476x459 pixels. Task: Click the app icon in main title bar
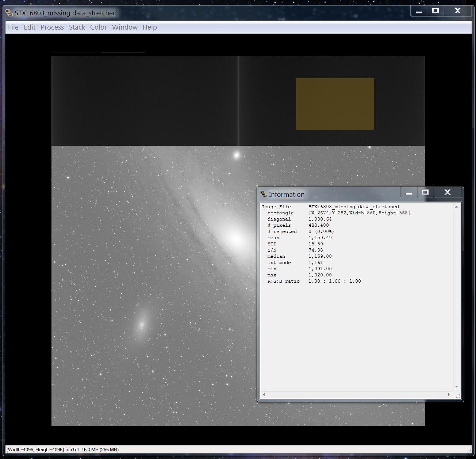pos(9,13)
